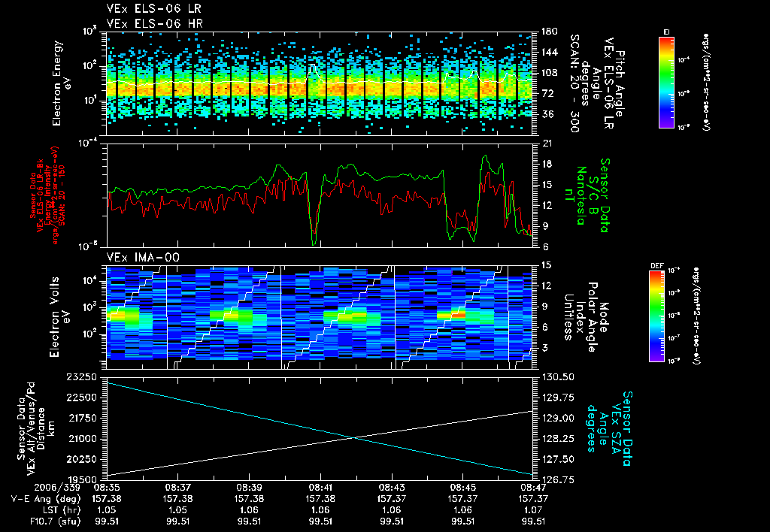Click the DEF color bar scale
Screen dimensions: 770x532
pyautogui.click(x=656, y=316)
